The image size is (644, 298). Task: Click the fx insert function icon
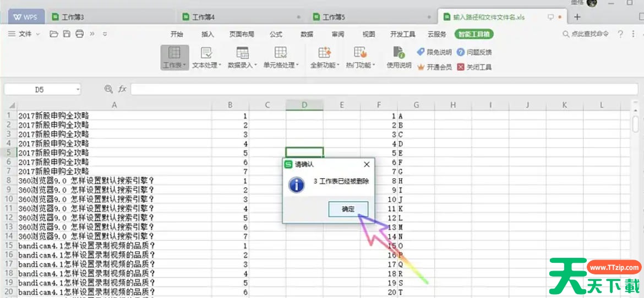(122, 89)
